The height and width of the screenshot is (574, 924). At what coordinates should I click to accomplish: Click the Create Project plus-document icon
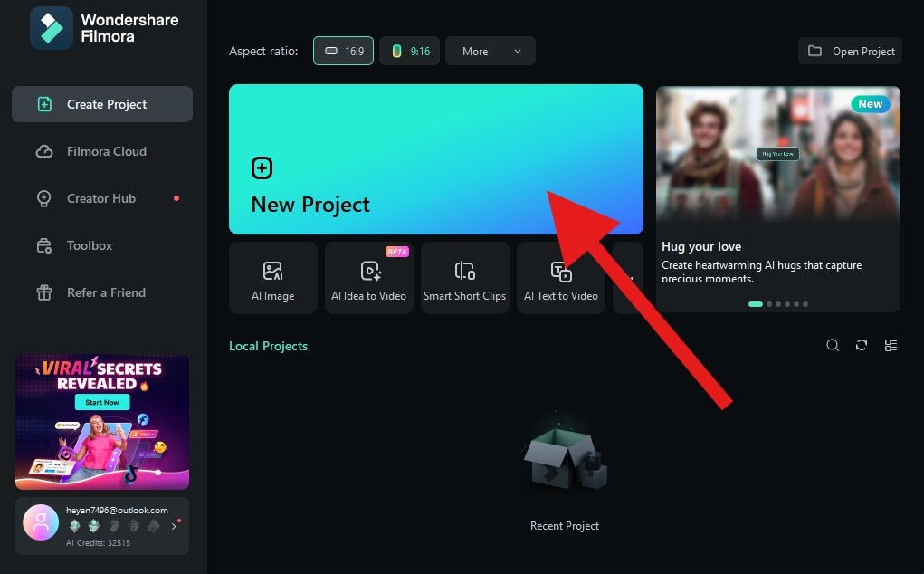tap(44, 104)
